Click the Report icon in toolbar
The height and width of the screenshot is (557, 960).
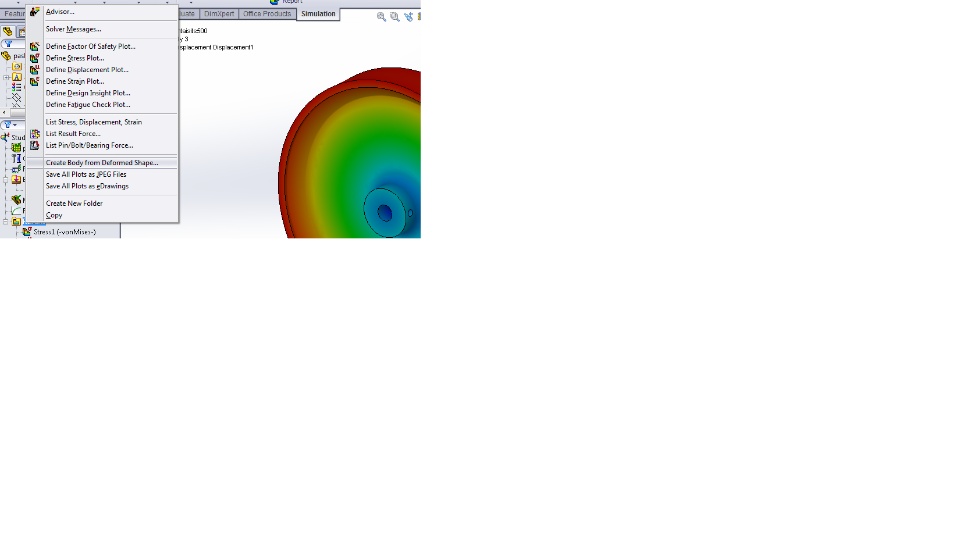pos(274,2)
